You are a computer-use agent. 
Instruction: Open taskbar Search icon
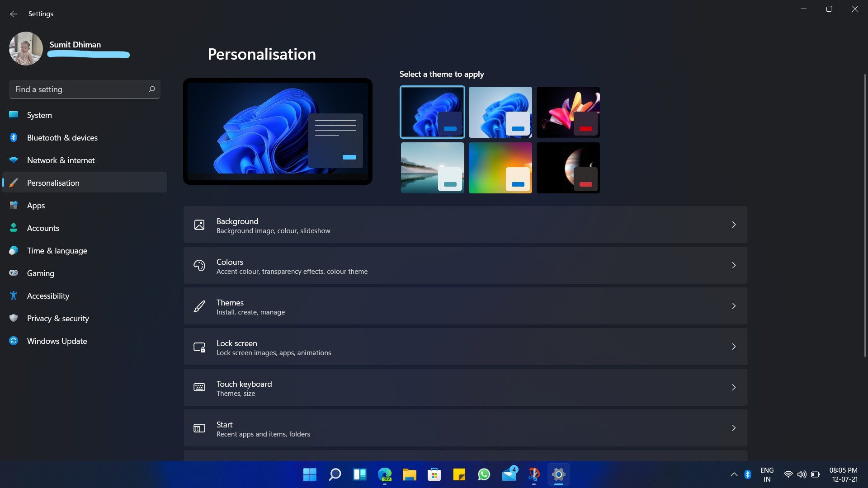coord(335,474)
